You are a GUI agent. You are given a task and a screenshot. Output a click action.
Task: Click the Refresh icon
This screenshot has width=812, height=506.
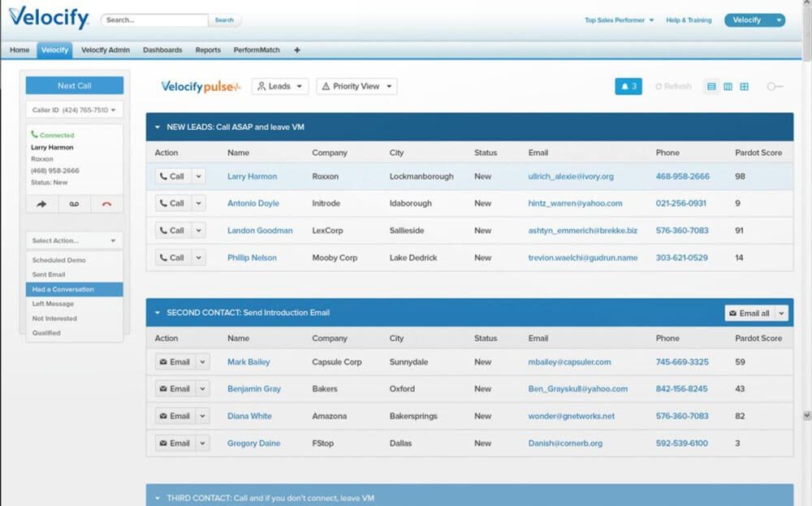[x=673, y=86]
